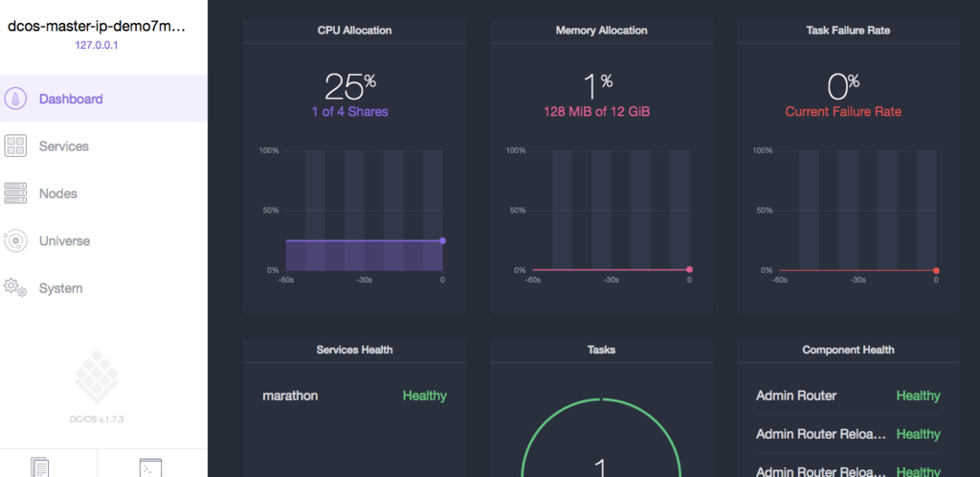980x477 pixels.
Task: Click the Admin Router component entry
Action: 796,396
